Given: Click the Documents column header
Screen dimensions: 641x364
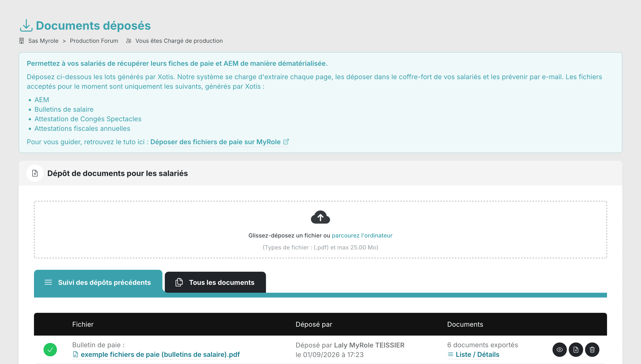Looking at the screenshot, I should (465, 324).
